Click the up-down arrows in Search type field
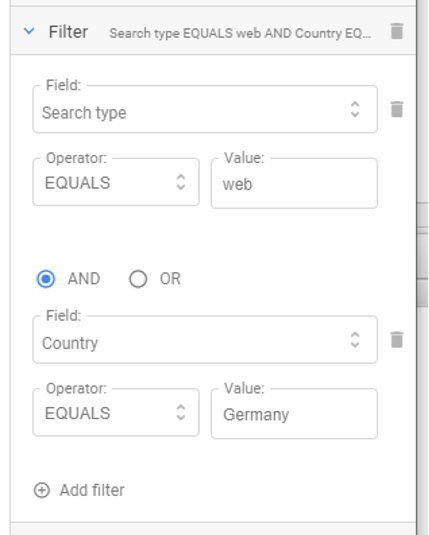 point(355,109)
